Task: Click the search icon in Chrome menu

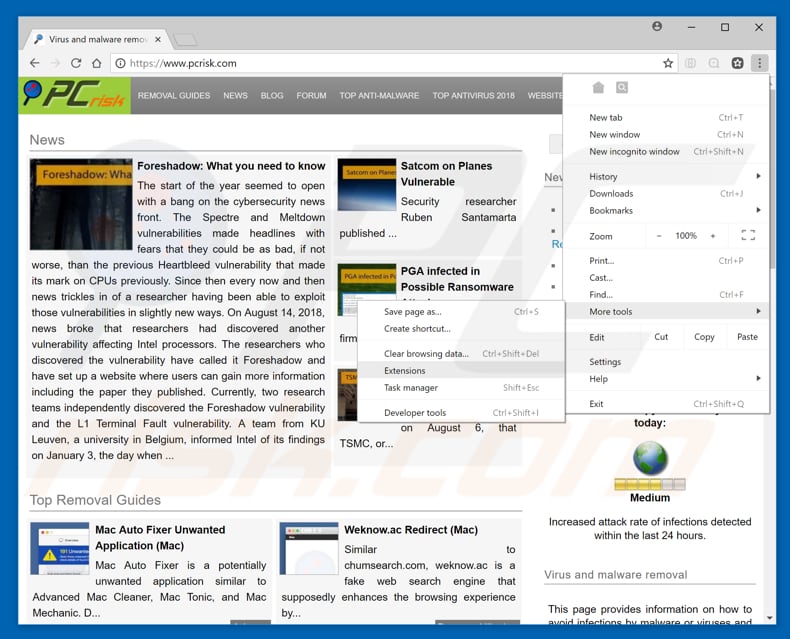Action: coord(622,87)
